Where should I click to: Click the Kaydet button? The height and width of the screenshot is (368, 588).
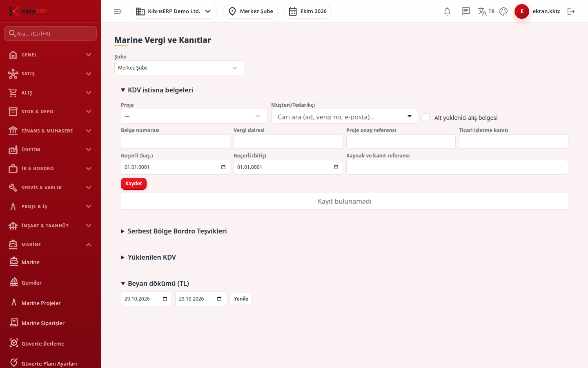(134, 184)
